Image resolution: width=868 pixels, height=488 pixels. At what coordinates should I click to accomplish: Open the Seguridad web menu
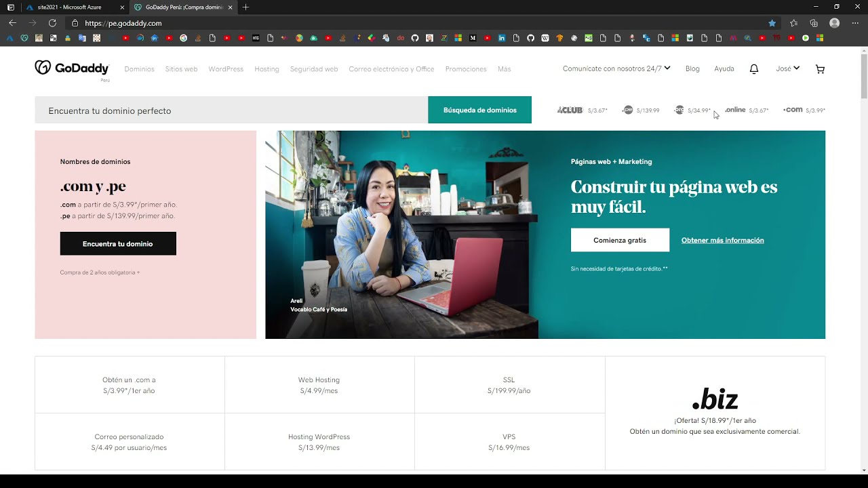(314, 69)
